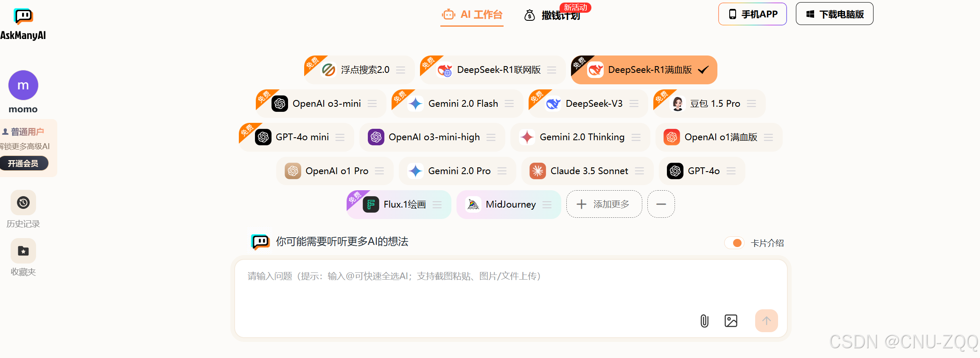Click the 下载电脑版 button

[834, 14]
